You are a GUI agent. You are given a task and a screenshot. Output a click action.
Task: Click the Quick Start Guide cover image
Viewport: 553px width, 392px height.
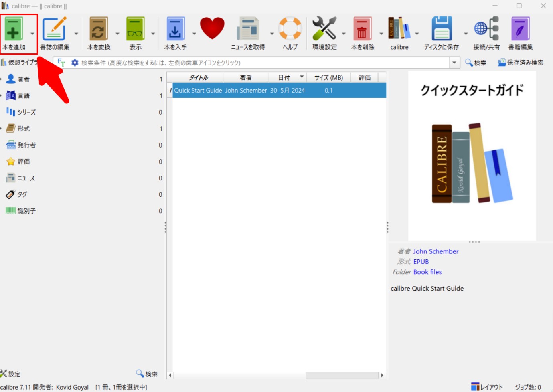(x=472, y=156)
